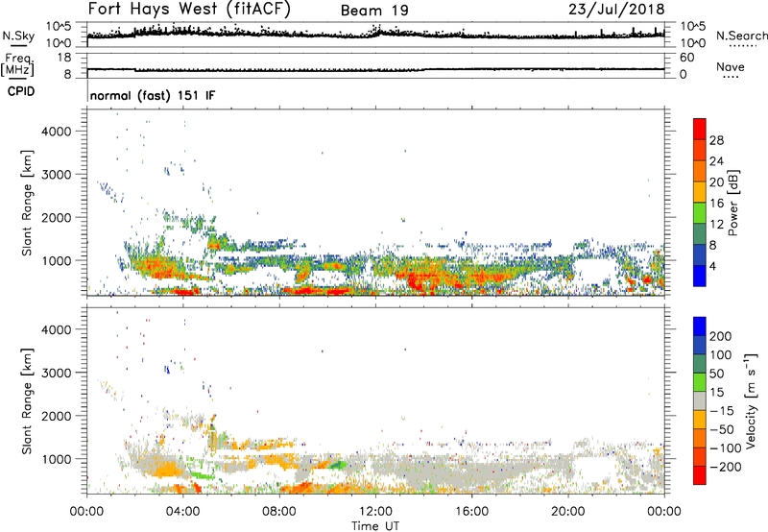Select the Beam 19 label
This screenshot has height=532, width=768.
click(374, 11)
